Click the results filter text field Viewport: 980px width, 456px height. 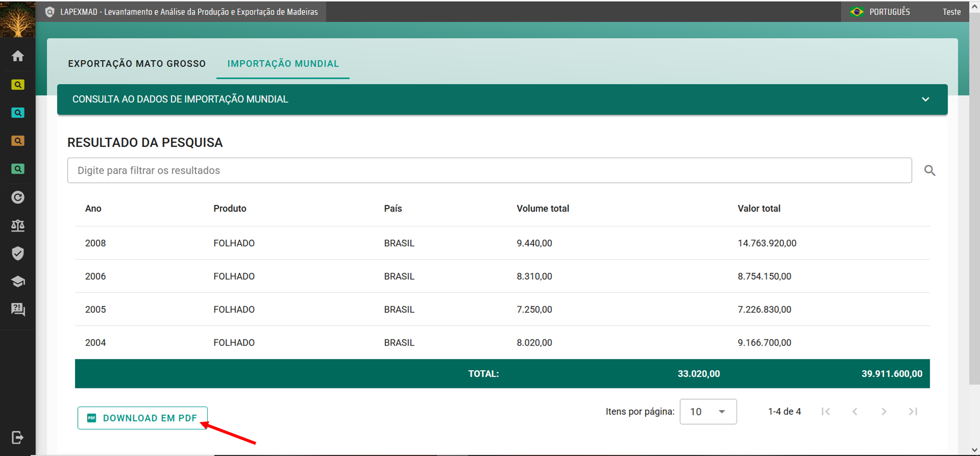pyautogui.click(x=489, y=170)
